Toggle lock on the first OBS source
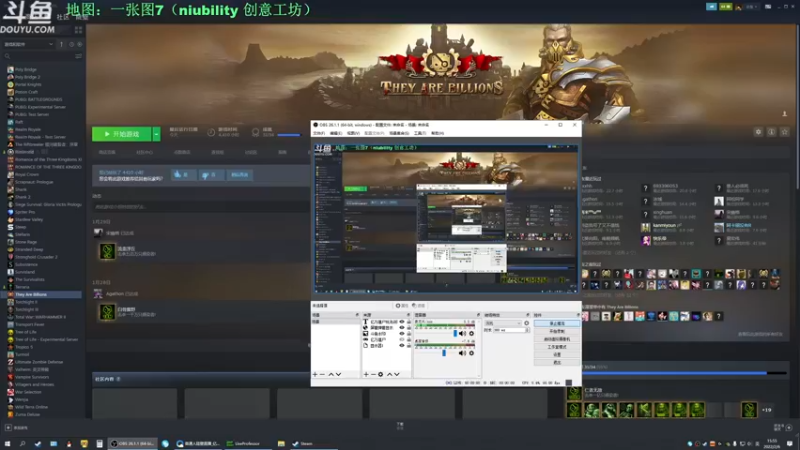The width and height of the screenshot is (800, 450). (409, 321)
